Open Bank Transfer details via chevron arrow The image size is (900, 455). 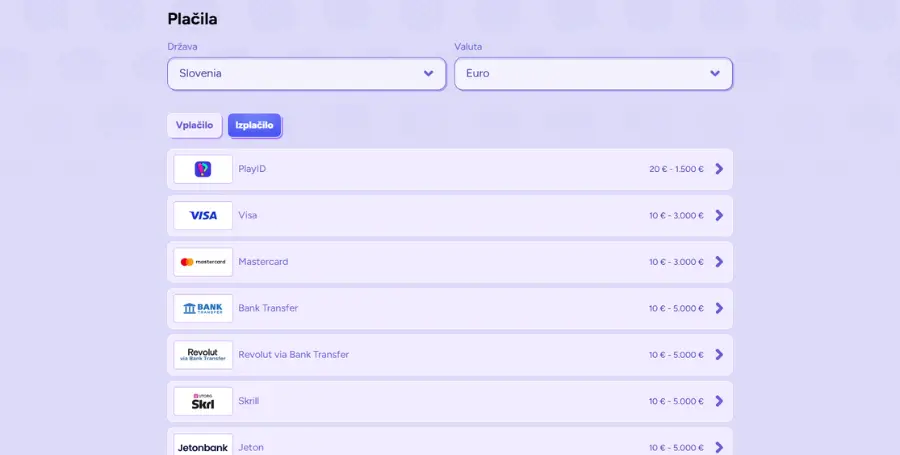tap(719, 308)
